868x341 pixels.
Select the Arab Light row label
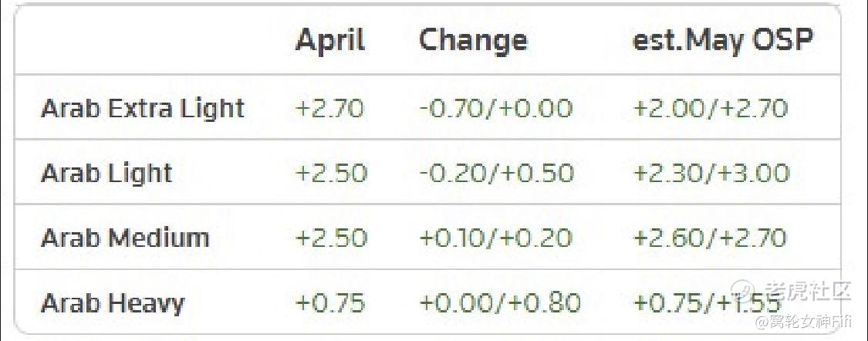106,174
